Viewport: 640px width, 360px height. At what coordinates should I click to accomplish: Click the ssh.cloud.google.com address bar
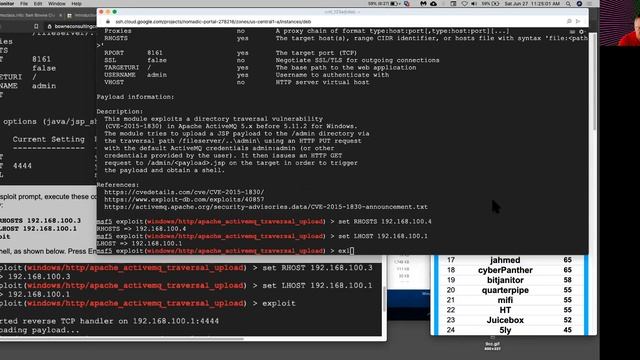tap(213, 22)
